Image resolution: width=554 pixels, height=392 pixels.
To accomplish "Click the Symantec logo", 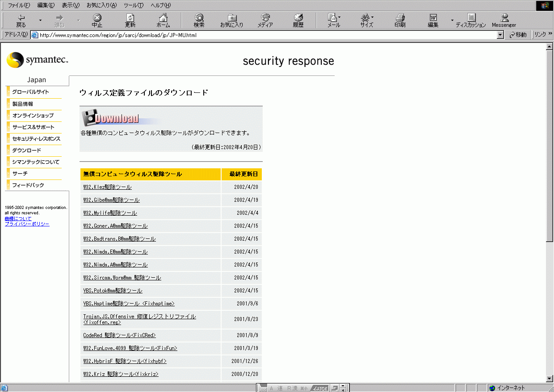I will click(x=38, y=60).
